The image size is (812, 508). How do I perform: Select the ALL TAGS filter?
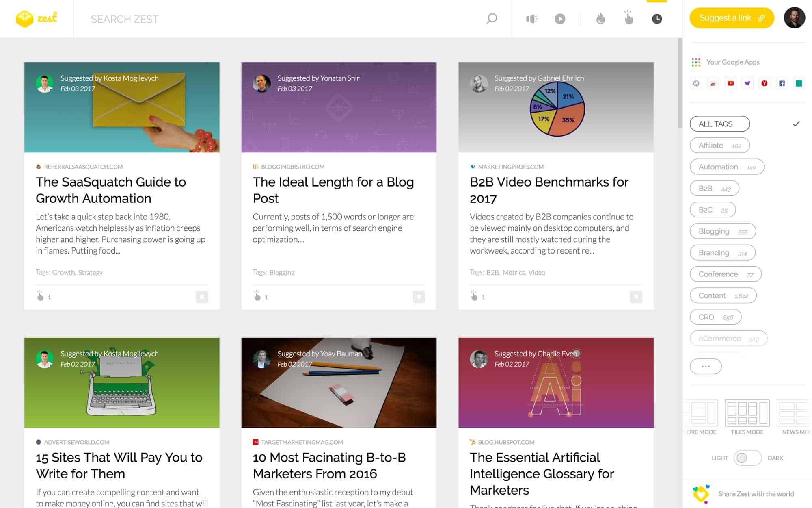pyautogui.click(x=719, y=124)
